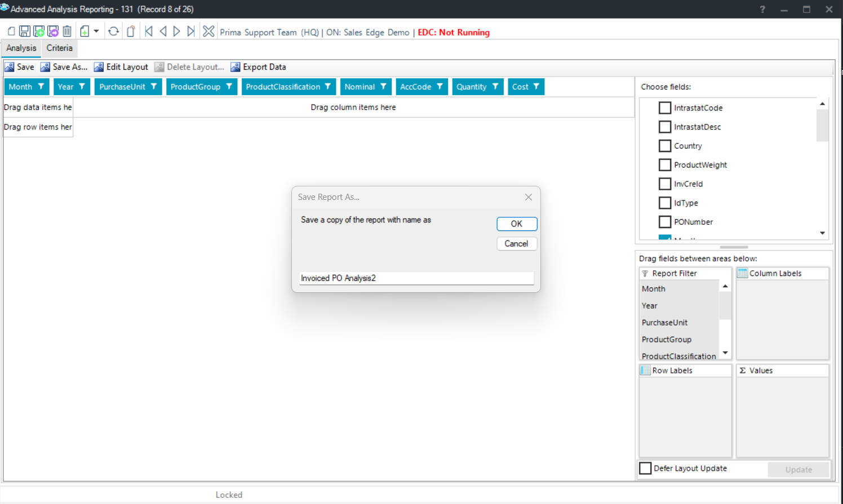This screenshot has height=504, width=843.
Task: Click the new document with plus icon
Action: pos(85,32)
